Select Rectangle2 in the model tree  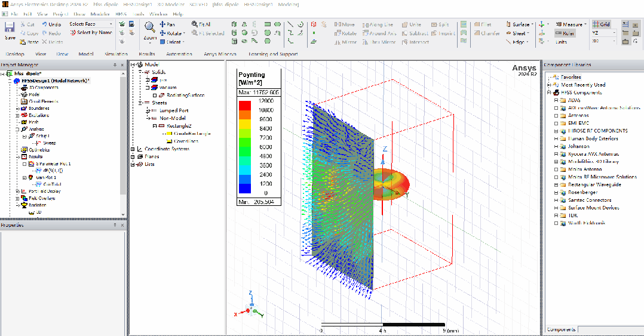point(179,126)
